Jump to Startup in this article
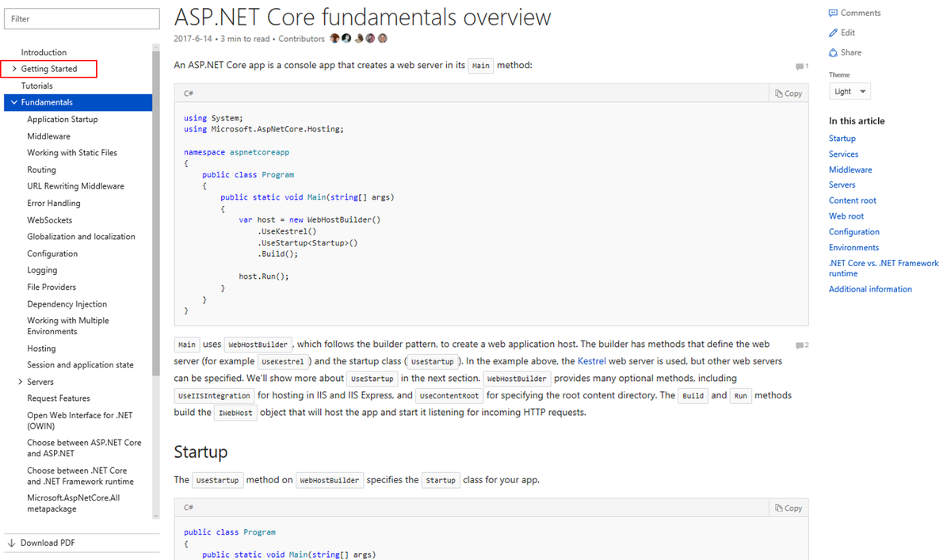 pyautogui.click(x=842, y=139)
